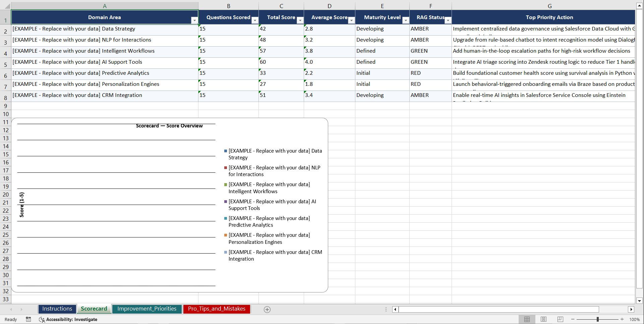Click the 100% zoom level indicator
644x324 pixels.
(634, 319)
